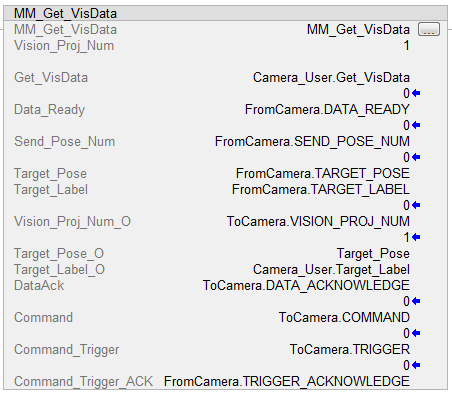Select the ToCamera.VISION_PROJ_NUM tag operand
Image resolution: width=452 pixels, height=395 pixels.
[x=318, y=221]
